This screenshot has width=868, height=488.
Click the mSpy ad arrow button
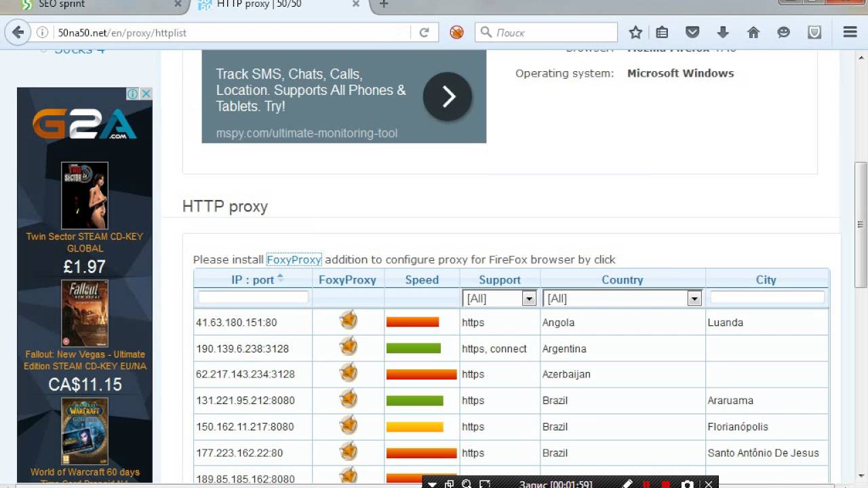(448, 97)
